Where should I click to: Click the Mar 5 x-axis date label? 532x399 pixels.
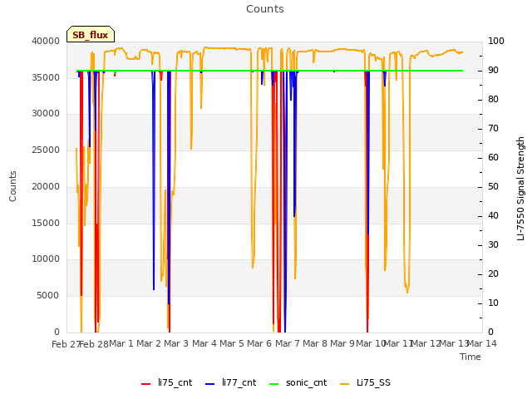tap(232, 343)
